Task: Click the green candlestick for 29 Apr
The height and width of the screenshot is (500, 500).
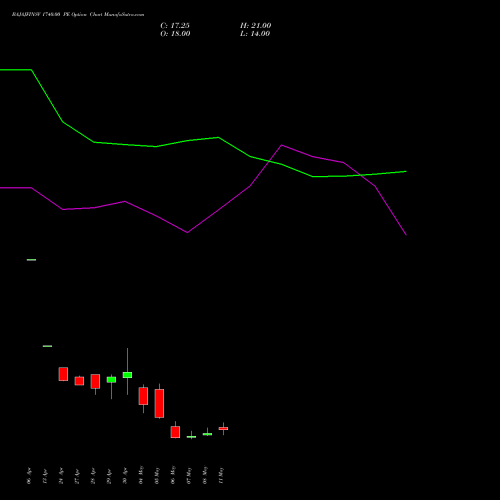Action: coord(111,380)
